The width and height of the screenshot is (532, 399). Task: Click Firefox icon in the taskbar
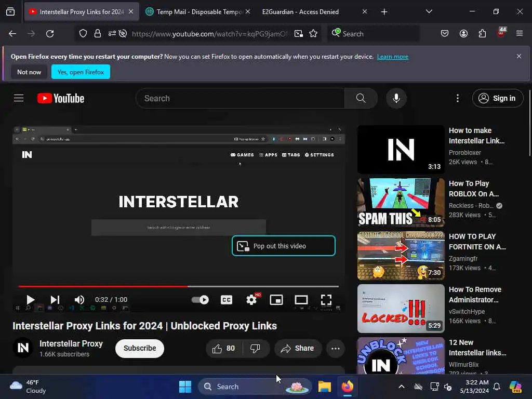[x=348, y=387]
